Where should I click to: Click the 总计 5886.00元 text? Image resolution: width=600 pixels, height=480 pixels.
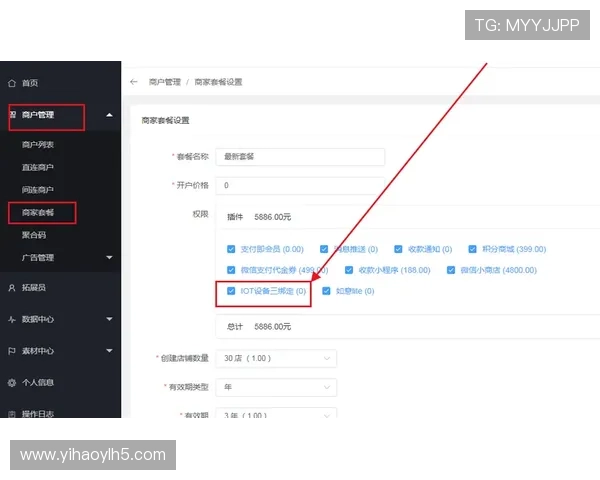click(259, 327)
